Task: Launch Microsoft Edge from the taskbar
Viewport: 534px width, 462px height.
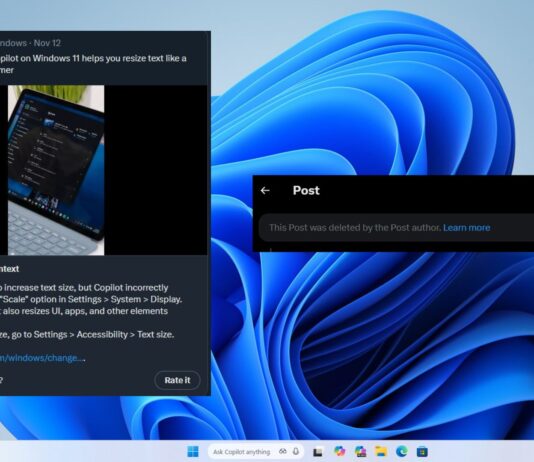Action: 402,451
